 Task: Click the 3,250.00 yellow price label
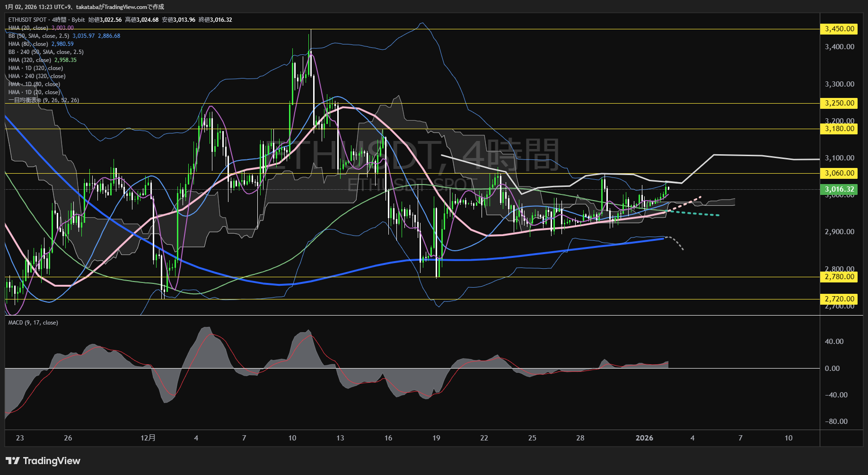pyautogui.click(x=839, y=103)
